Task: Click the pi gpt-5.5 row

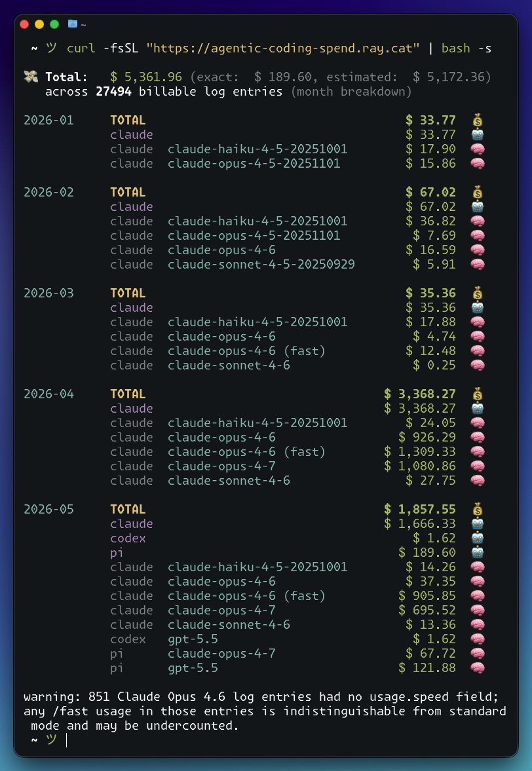Action: click(x=297, y=668)
